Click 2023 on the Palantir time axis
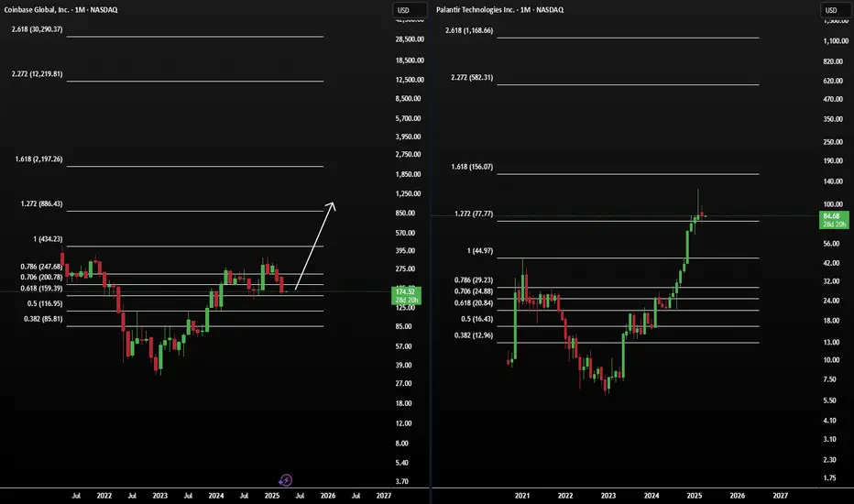Image resolution: width=854 pixels, height=504 pixels. pyautogui.click(x=608, y=496)
